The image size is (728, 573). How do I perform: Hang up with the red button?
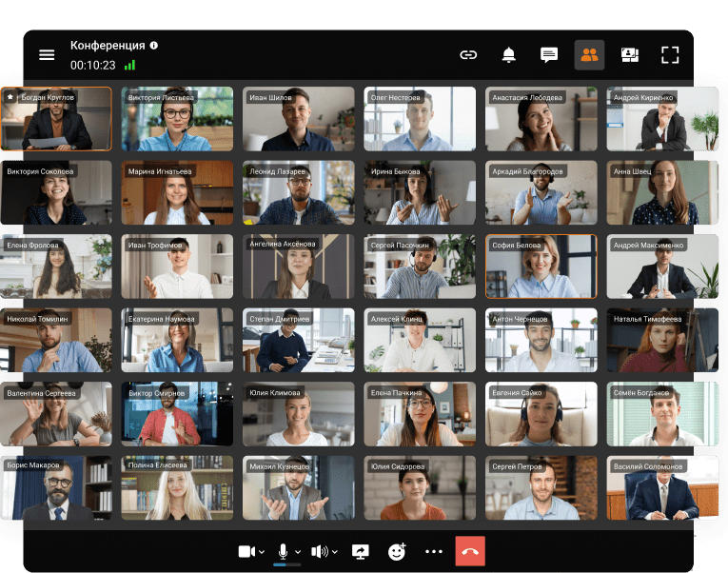(x=470, y=551)
